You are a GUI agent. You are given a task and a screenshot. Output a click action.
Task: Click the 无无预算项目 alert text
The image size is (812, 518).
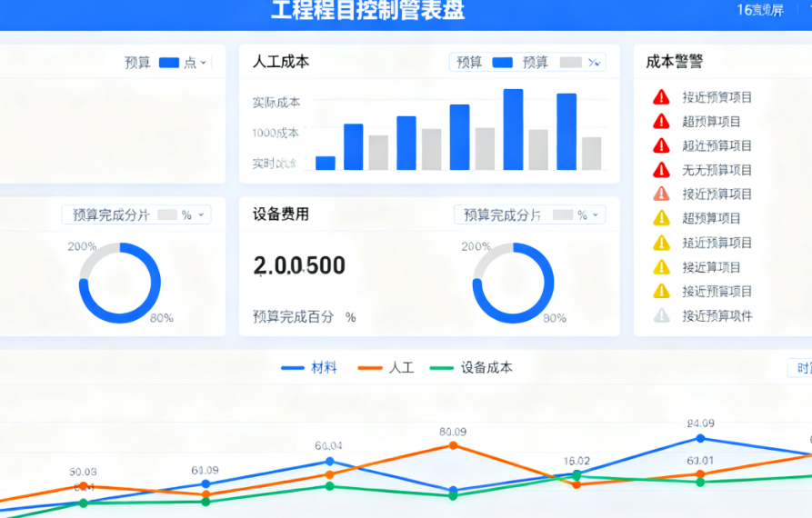(717, 170)
